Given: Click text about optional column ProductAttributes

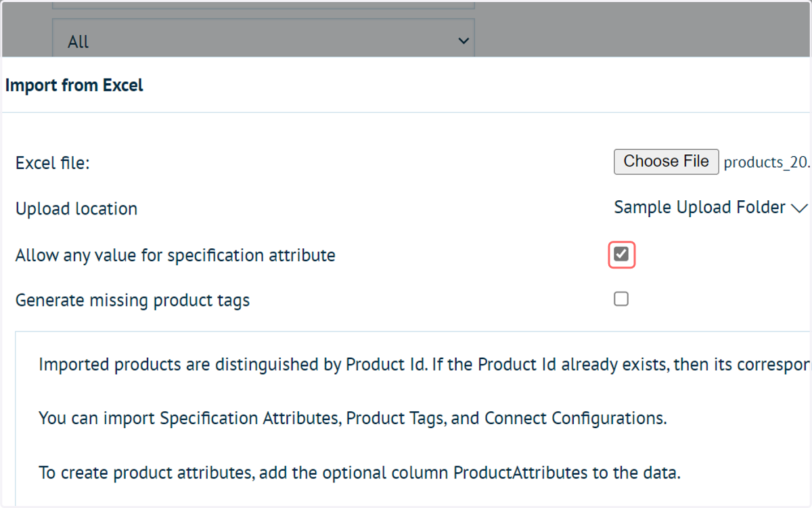Looking at the screenshot, I should click(359, 472).
